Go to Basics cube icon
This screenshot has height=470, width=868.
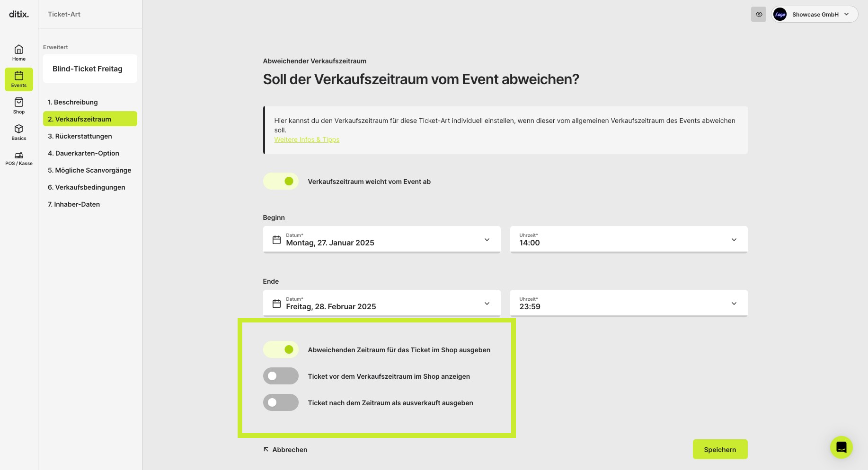[19, 129]
